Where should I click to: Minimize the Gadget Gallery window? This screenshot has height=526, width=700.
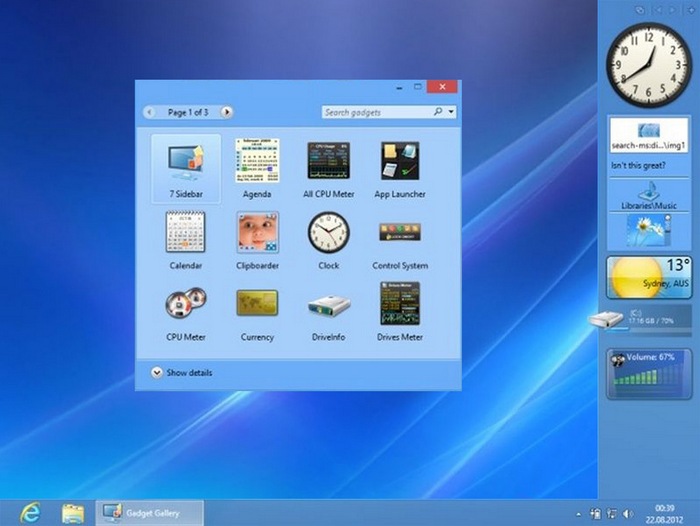(399, 88)
